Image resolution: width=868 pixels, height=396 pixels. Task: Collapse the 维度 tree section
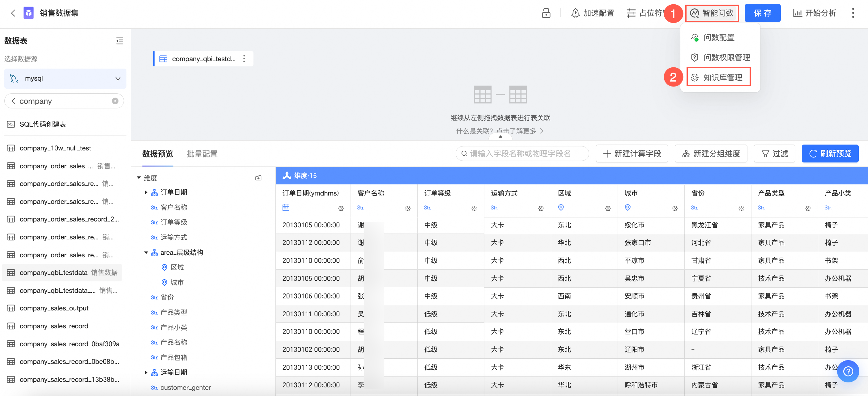[139, 178]
